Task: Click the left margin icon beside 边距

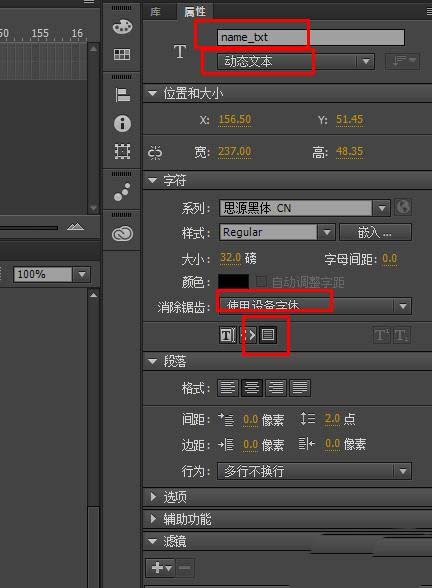Action: (226, 445)
